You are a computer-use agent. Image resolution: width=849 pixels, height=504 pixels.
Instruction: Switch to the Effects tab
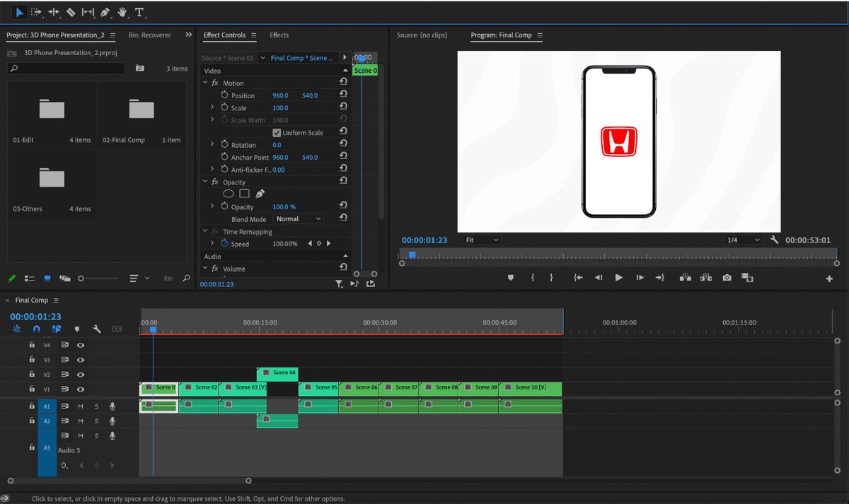point(279,35)
